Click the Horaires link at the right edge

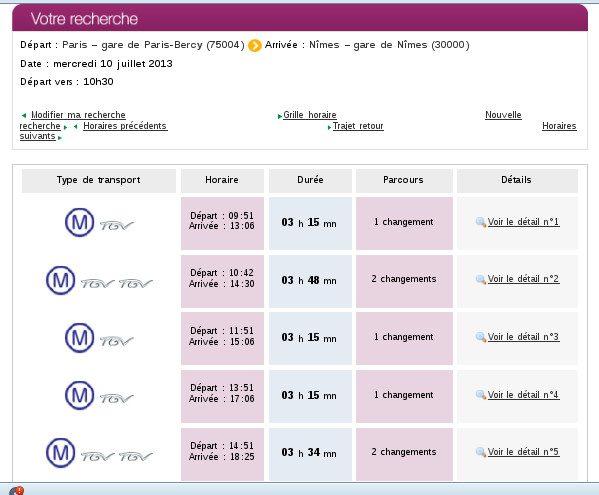[559, 126]
